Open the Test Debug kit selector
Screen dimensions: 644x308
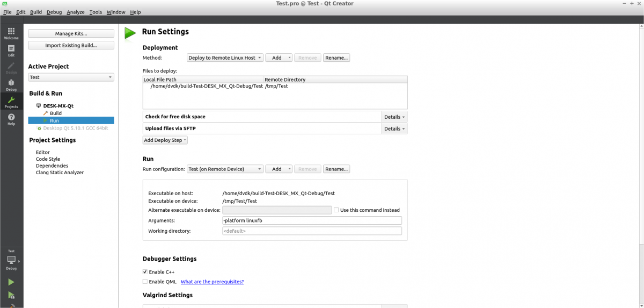click(x=11, y=261)
